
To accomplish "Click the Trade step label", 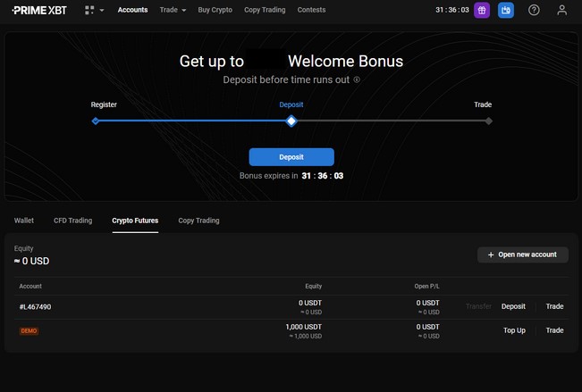I will coord(483,104).
